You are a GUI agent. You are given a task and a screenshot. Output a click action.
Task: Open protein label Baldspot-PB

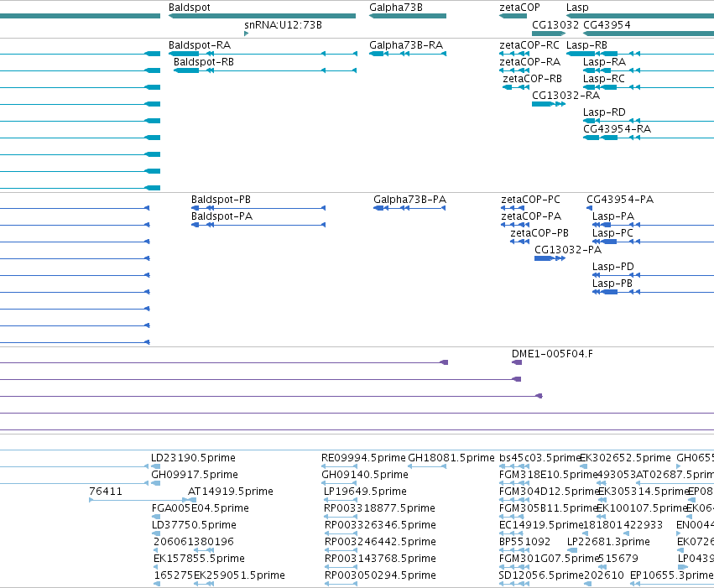coord(221,200)
